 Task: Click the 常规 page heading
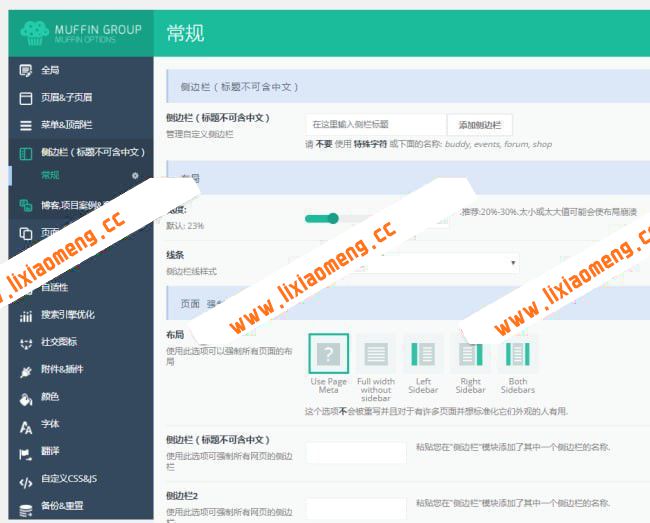(x=185, y=33)
